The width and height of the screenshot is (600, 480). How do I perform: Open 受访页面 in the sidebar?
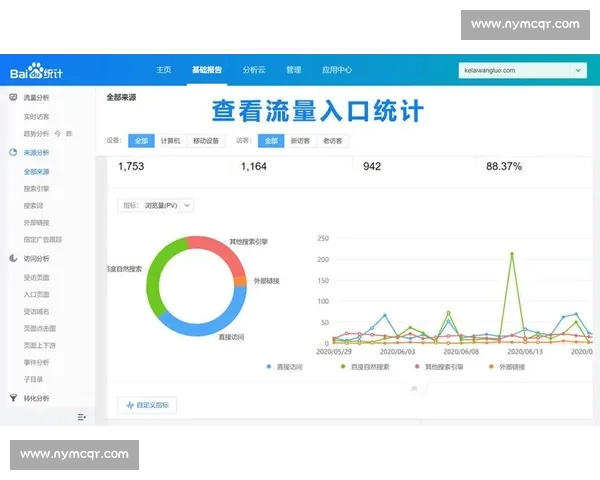(36, 278)
